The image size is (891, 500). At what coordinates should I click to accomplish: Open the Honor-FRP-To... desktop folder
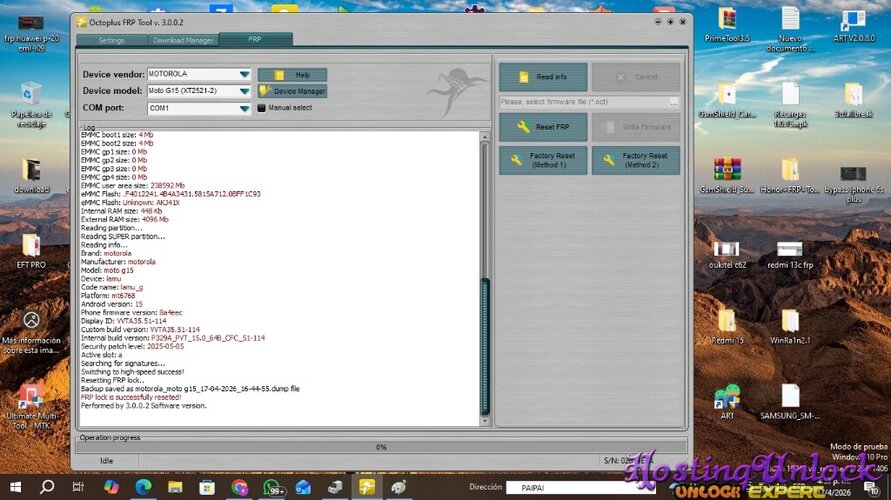point(790,176)
